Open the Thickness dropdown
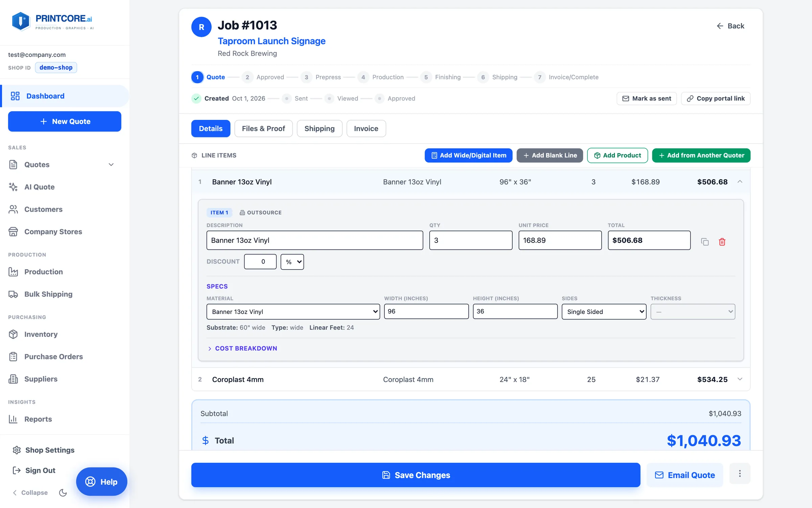The height and width of the screenshot is (508, 812). click(x=693, y=312)
